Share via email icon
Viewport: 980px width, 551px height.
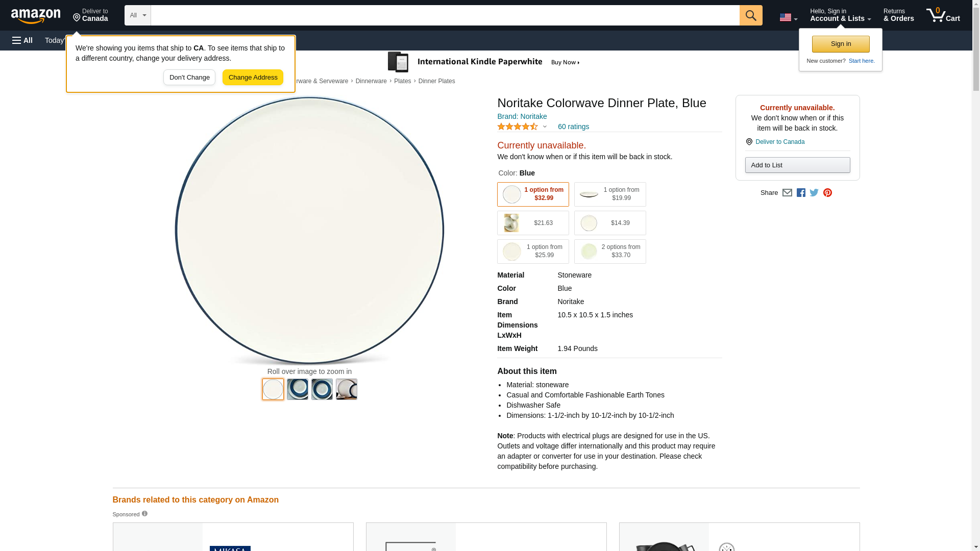787,193
